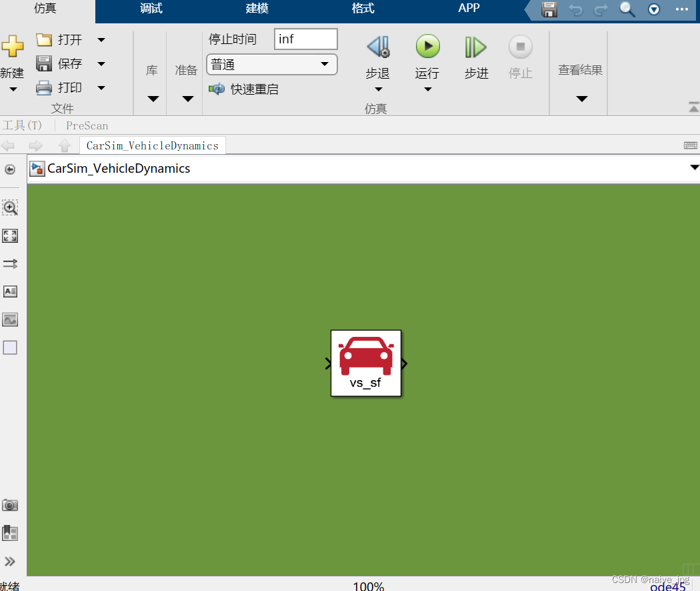Click the redo arrow icon
The width and height of the screenshot is (700, 591).
click(x=601, y=10)
